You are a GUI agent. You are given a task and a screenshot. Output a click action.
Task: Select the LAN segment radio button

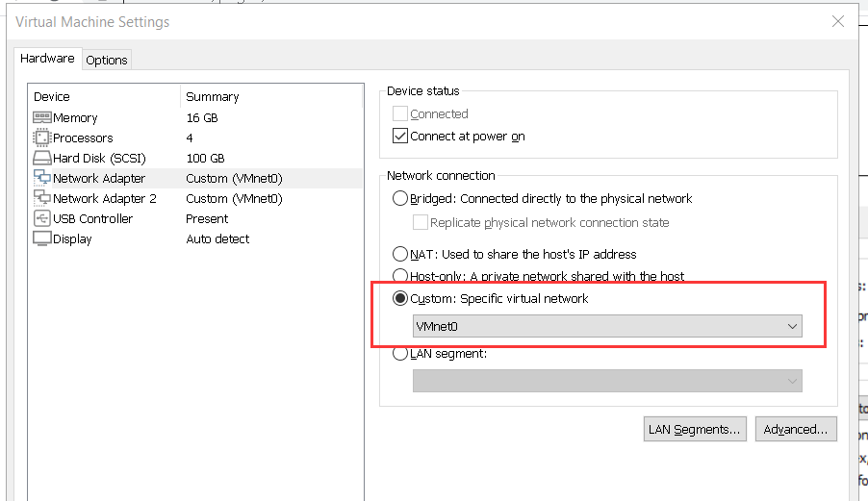coord(400,354)
